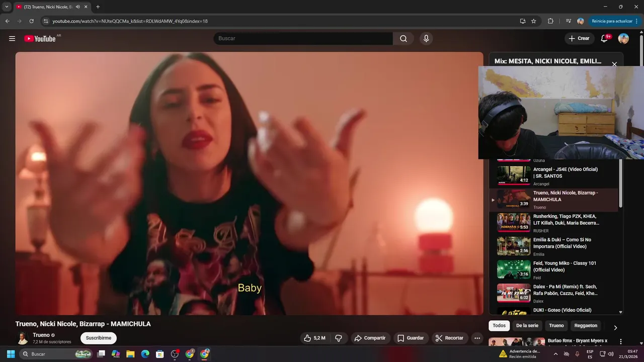Open the notifications bell
Screen dimensions: 644x362
coord(605,39)
